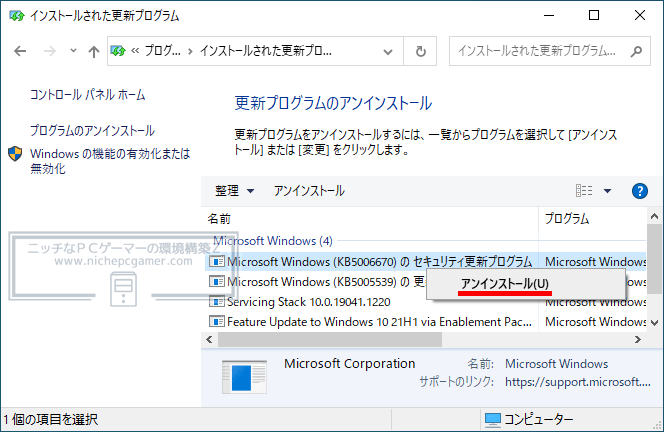This screenshot has width=664, height=432.
Task: Click Microsoft Corporation in details pane
Action: coord(349,364)
